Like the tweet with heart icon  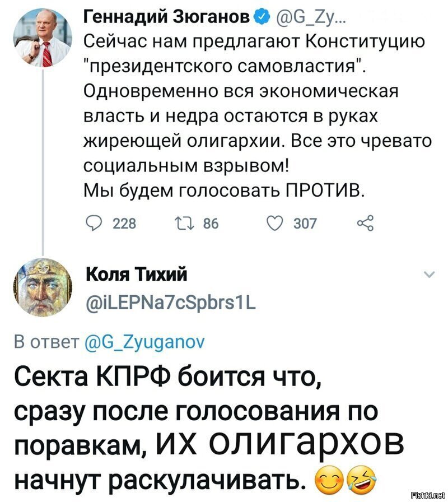(275, 223)
